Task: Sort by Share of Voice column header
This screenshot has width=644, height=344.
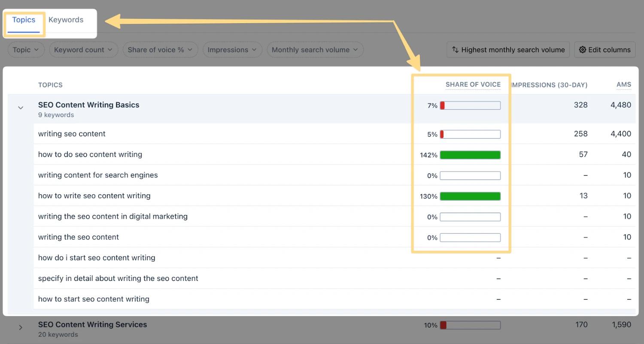Action: click(x=473, y=84)
